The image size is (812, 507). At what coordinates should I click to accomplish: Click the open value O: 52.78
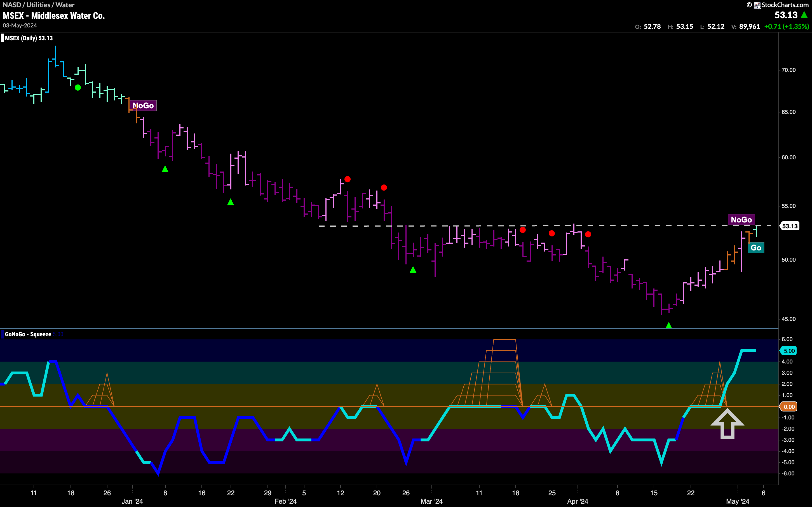(648, 27)
